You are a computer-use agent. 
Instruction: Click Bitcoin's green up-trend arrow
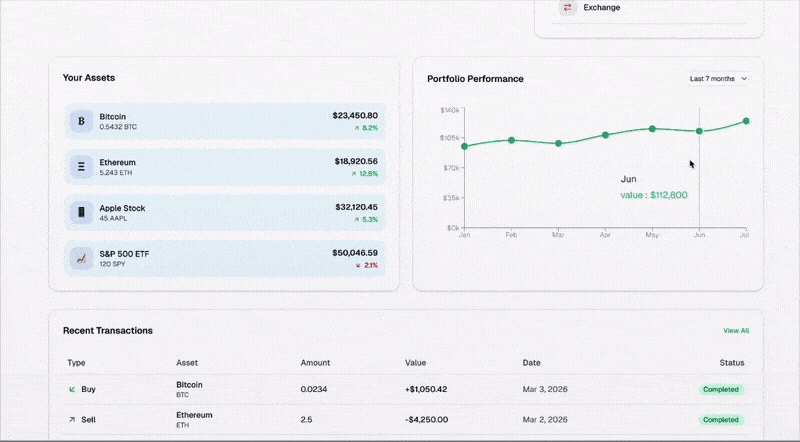pyautogui.click(x=355, y=128)
